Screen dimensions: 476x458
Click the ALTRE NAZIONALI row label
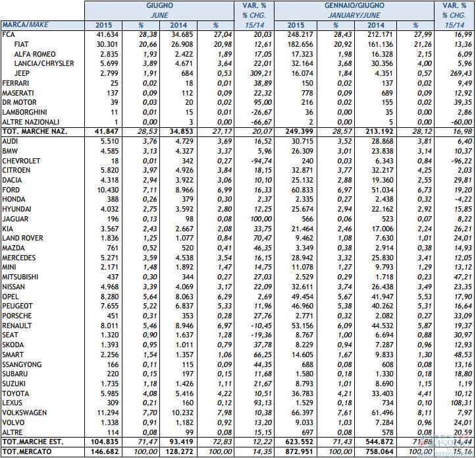(x=30, y=122)
